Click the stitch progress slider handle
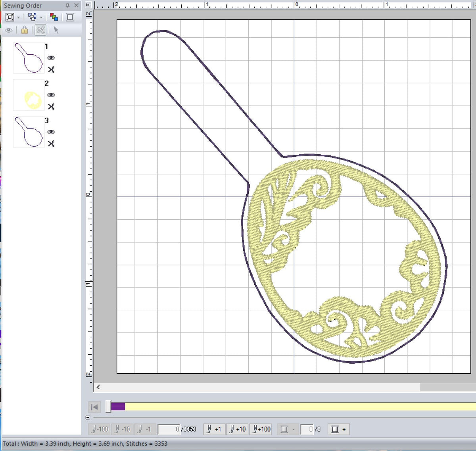This screenshot has width=476, height=451. (x=108, y=407)
